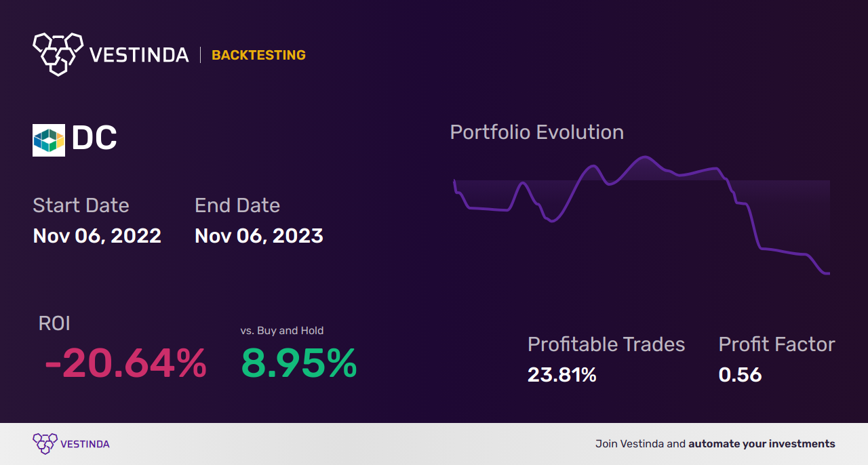Click the vs. Buy and Hold label
The height and width of the screenshot is (465, 868).
pyautogui.click(x=282, y=331)
